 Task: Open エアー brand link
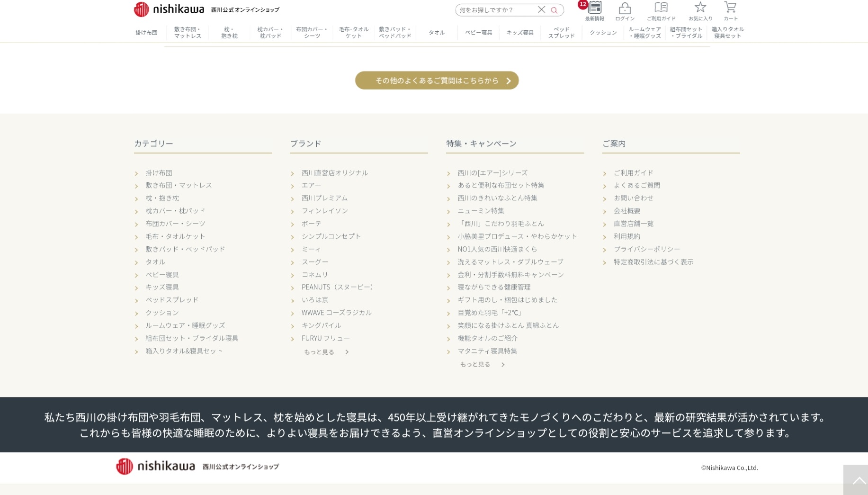[311, 185]
